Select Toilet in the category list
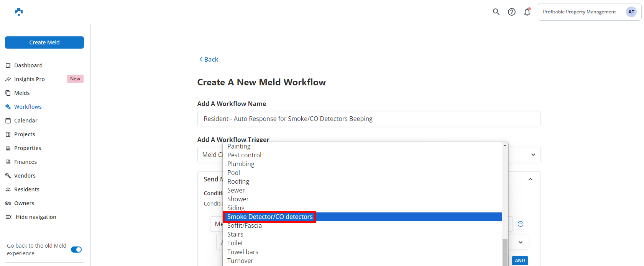Screen dimensions: 644x266 click(x=235, y=243)
